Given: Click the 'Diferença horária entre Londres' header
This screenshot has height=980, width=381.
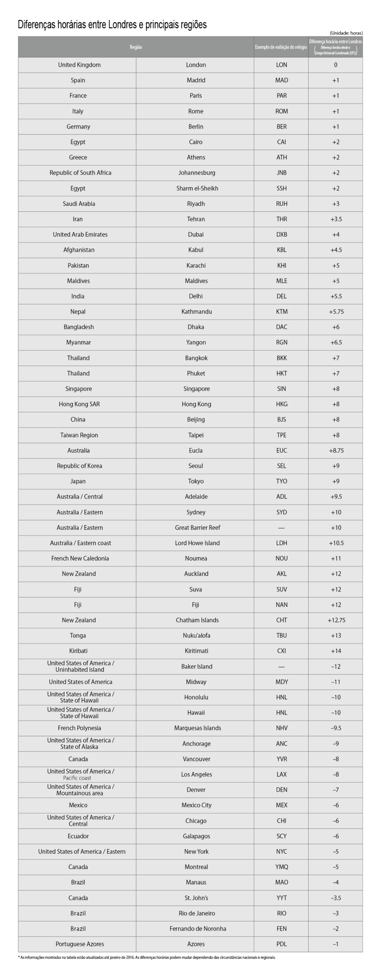Looking at the screenshot, I should 335,42.
